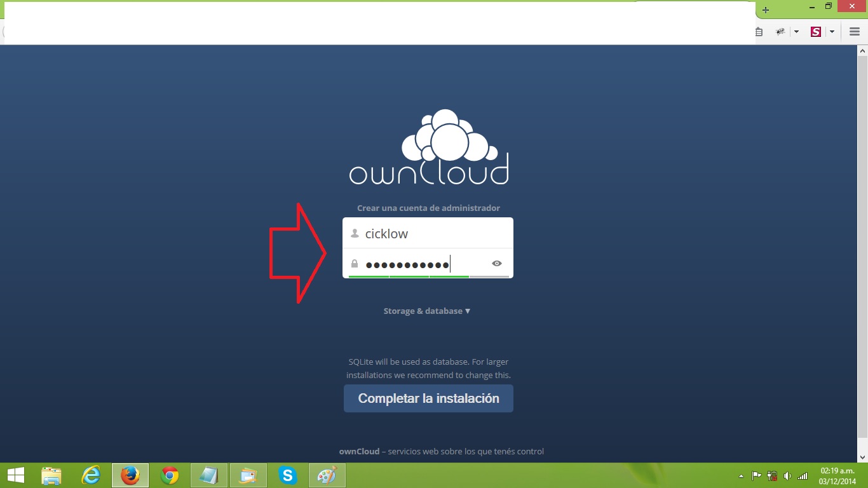Viewport: 868px width, 488px height.
Task: Open the Windows Start button
Action: pos(15,475)
